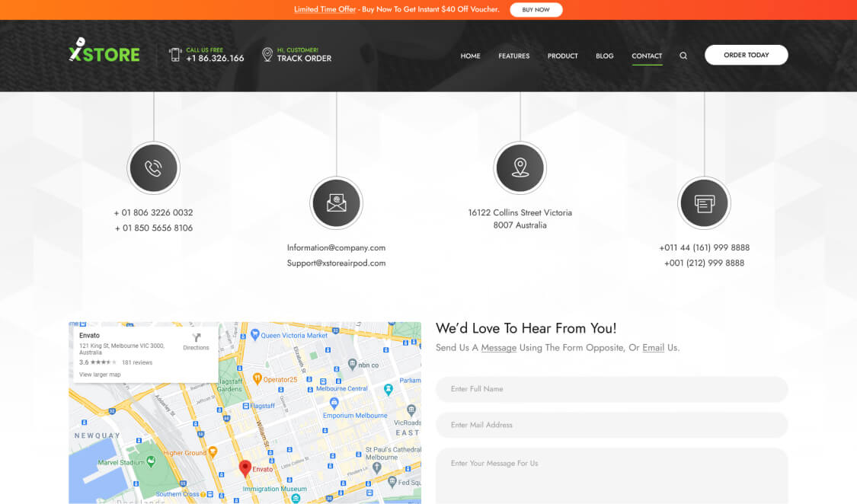Open the Product menu item
The image size is (857, 504).
click(x=562, y=56)
